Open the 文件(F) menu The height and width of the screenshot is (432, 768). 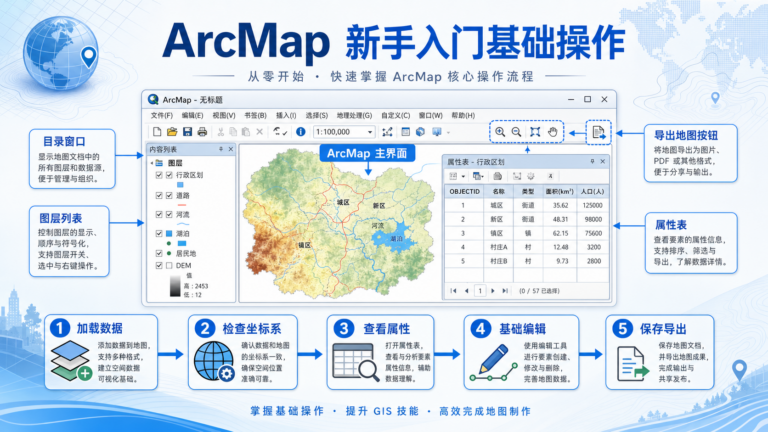click(162, 116)
